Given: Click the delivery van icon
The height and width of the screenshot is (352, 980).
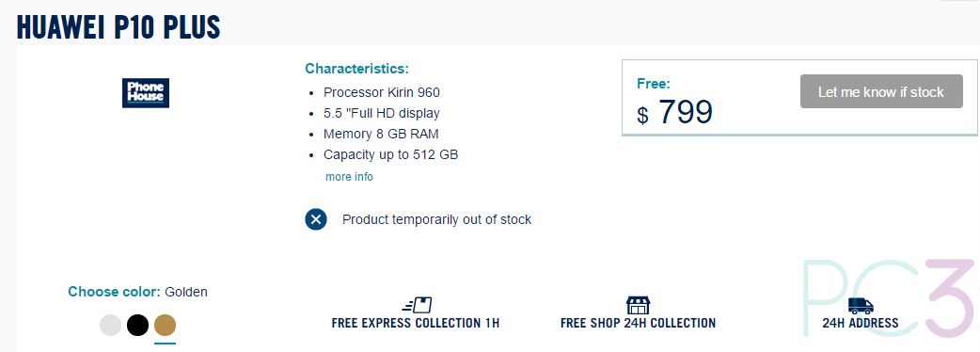Looking at the screenshot, I should [861, 306].
